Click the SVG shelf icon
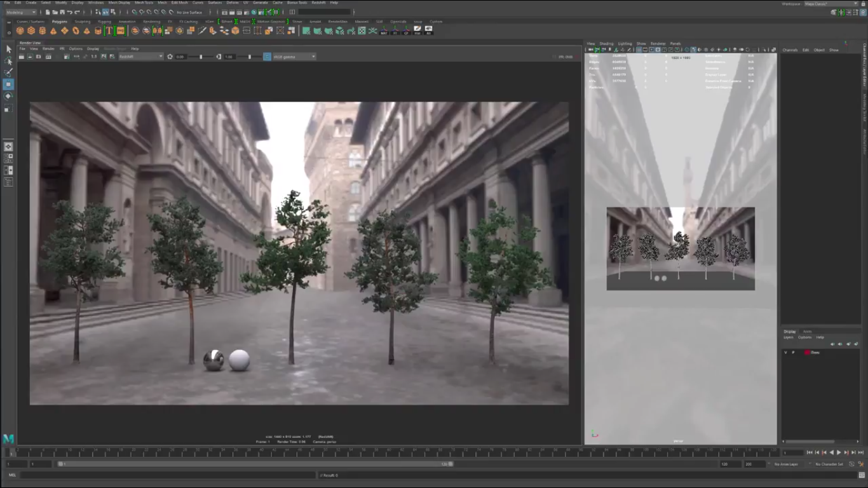This screenshot has height=488, width=868. tap(120, 30)
